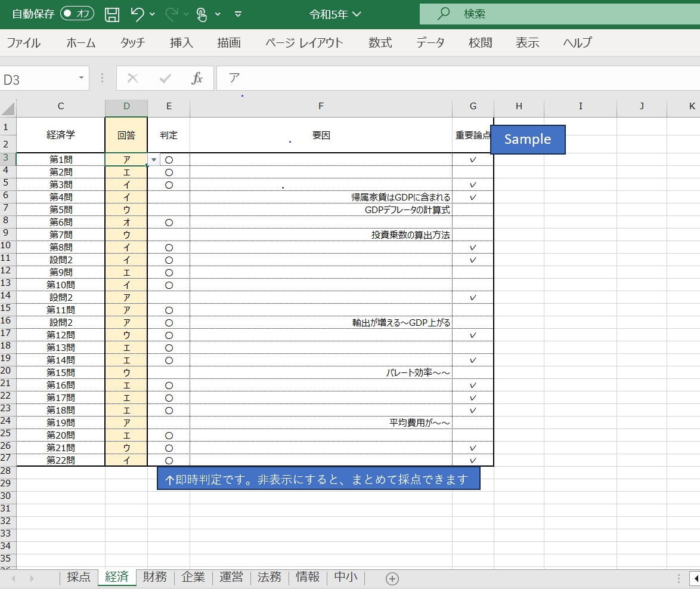Open the 挿入 ribbon tab
700x589 pixels.
pos(181,43)
